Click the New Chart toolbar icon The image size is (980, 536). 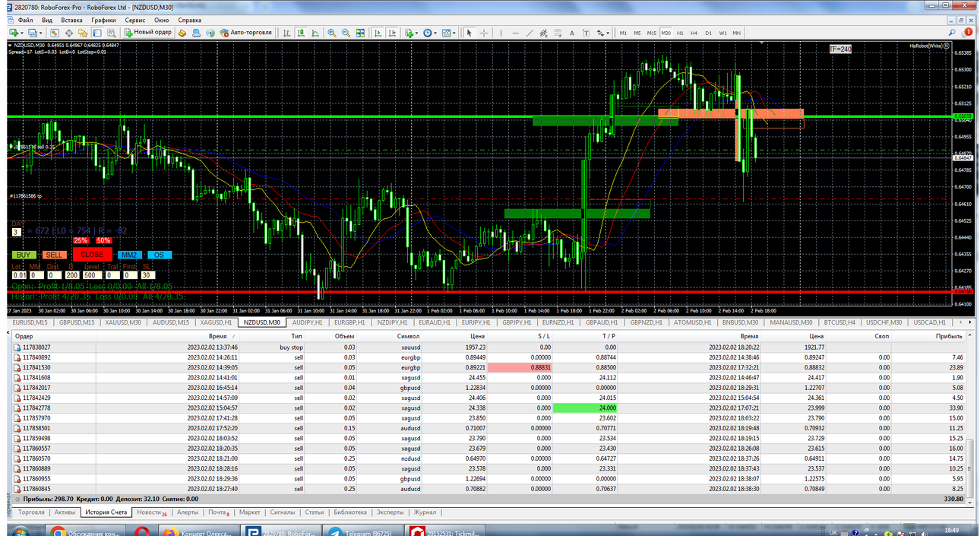point(14,33)
